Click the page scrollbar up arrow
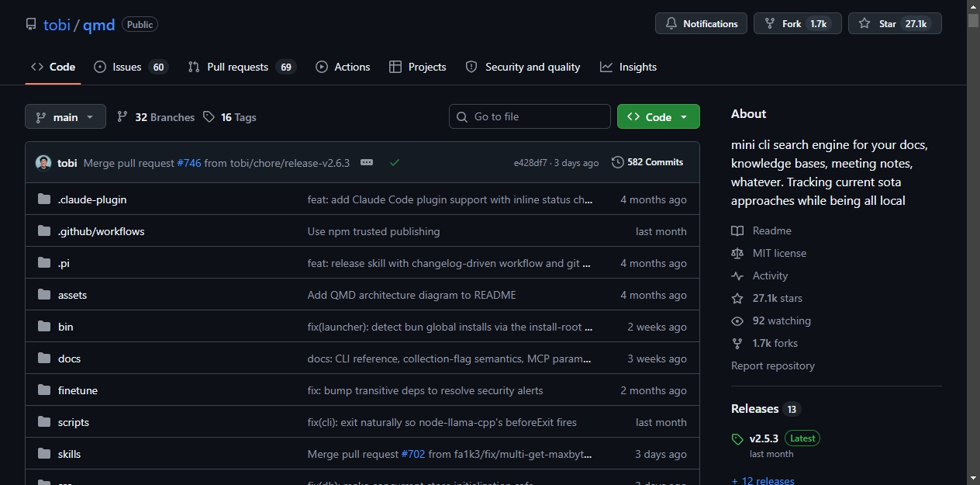980x485 pixels. click(x=973, y=6)
